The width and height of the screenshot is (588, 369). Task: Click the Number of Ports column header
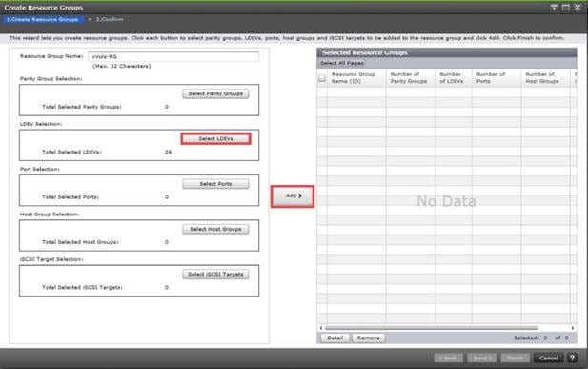click(x=497, y=77)
